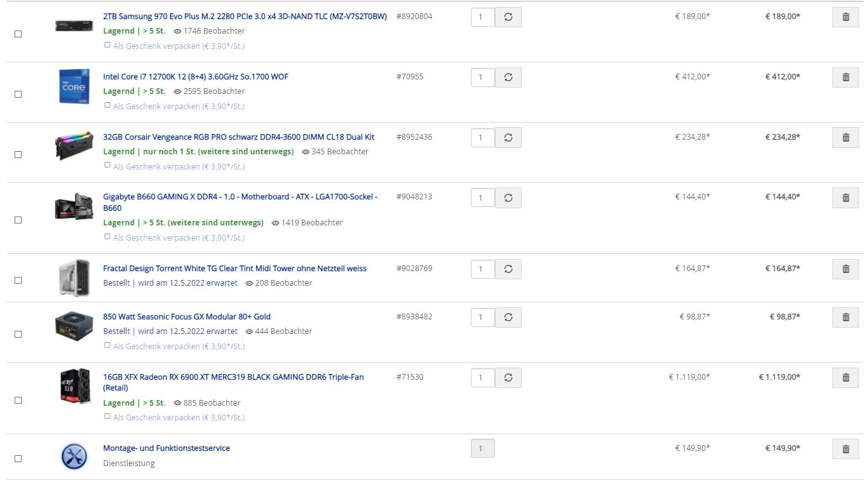Viewport: 868px width, 480px height.
Task: Open Intel Core i7 12700K product link
Action: [196, 77]
